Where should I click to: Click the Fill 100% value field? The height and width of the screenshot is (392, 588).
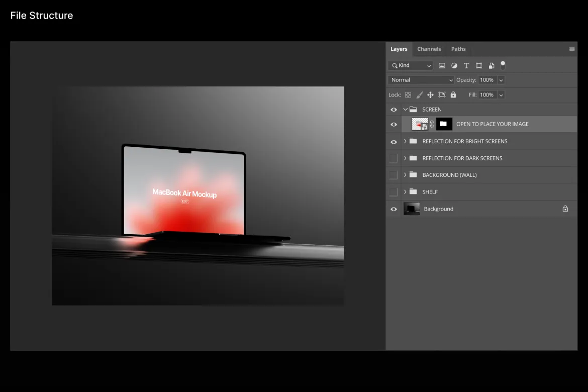coord(487,95)
